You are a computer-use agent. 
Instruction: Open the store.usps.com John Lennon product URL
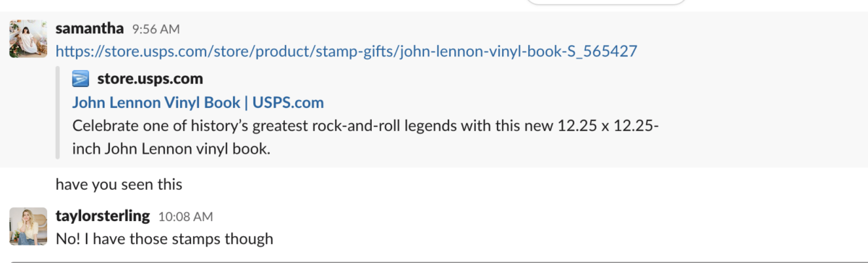[346, 51]
